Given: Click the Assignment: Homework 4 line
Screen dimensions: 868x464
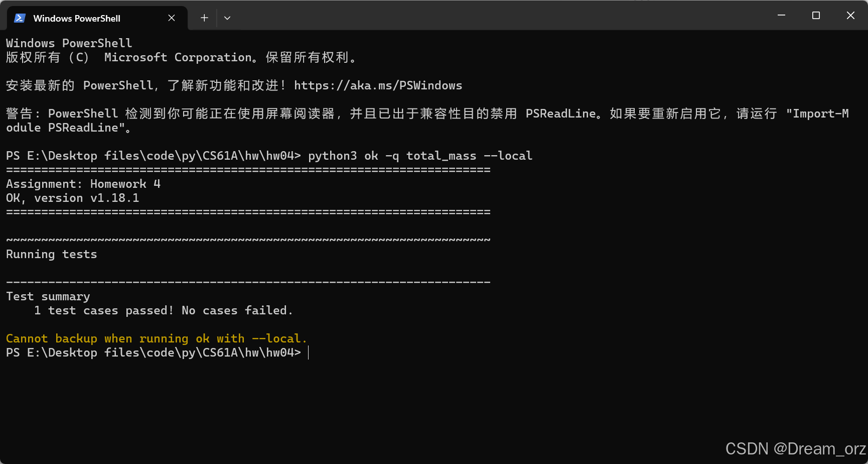Looking at the screenshot, I should pyautogui.click(x=83, y=184).
